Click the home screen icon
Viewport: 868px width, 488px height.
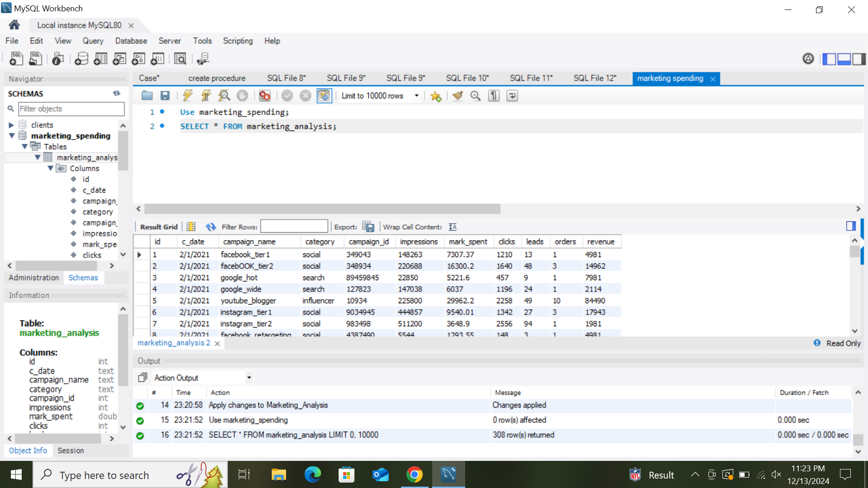coord(14,25)
